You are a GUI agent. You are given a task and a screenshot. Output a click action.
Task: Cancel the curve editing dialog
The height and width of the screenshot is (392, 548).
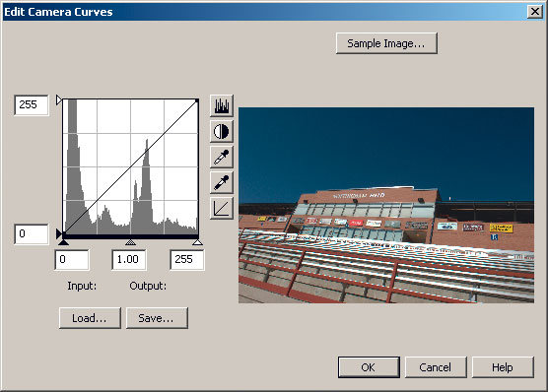[436, 367]
